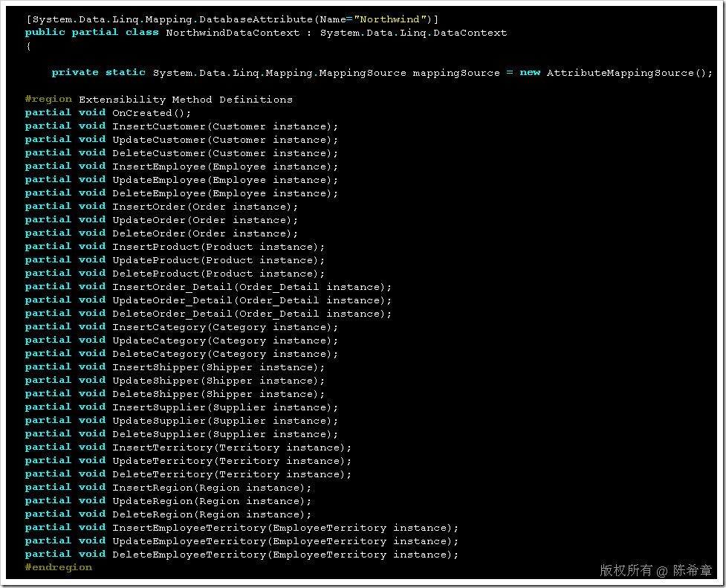726x588 pixels.
Task: Click the UpdateEmployee(Employee instance) line
Action: [x=181, y=180]
